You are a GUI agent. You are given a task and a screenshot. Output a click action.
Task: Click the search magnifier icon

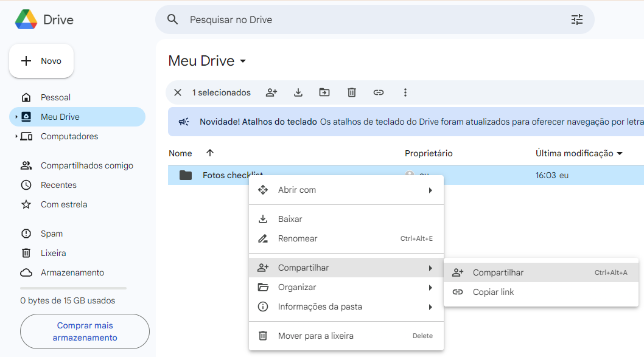[172, 19]
